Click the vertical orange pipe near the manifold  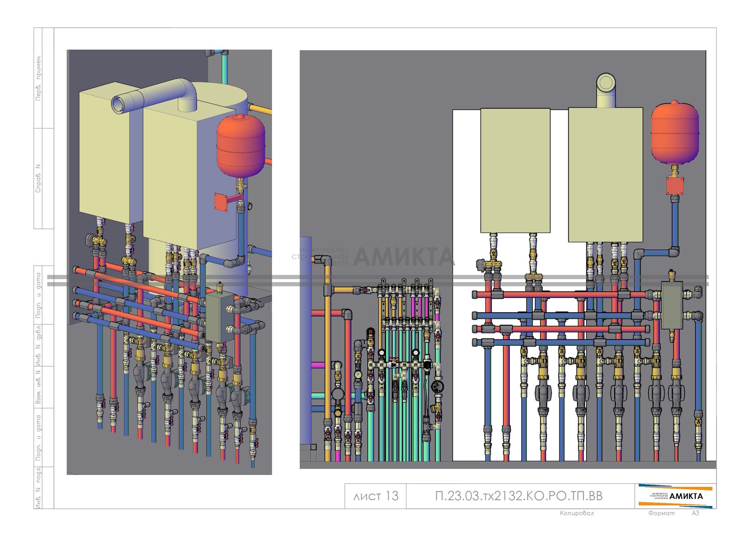point(328,360)
